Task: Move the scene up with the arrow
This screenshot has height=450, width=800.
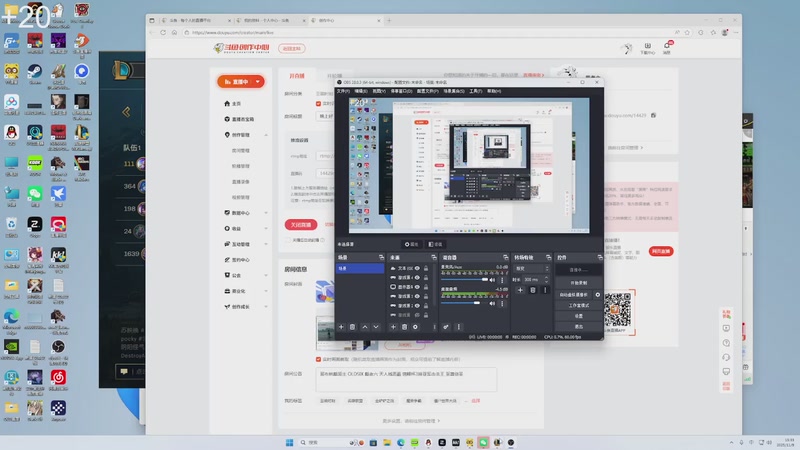Action: [365, 327]
